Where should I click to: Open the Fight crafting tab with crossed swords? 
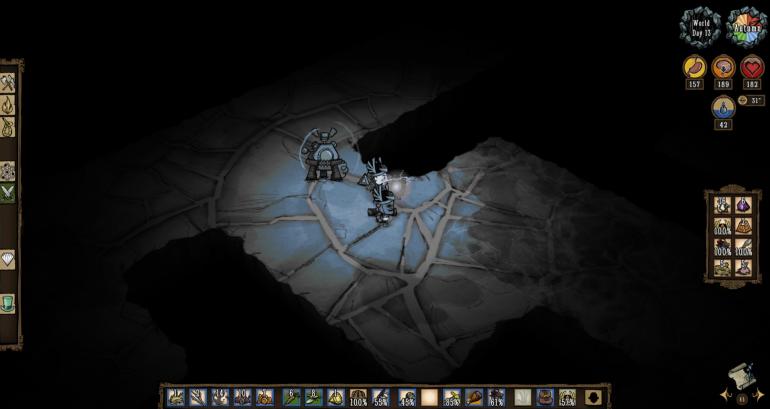(x=7, y=193)
